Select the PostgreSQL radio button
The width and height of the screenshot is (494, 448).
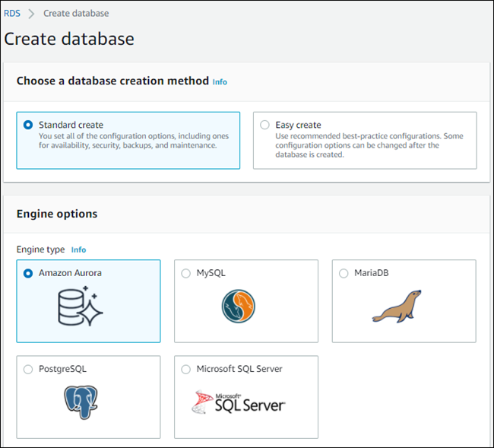pos(28,369)
